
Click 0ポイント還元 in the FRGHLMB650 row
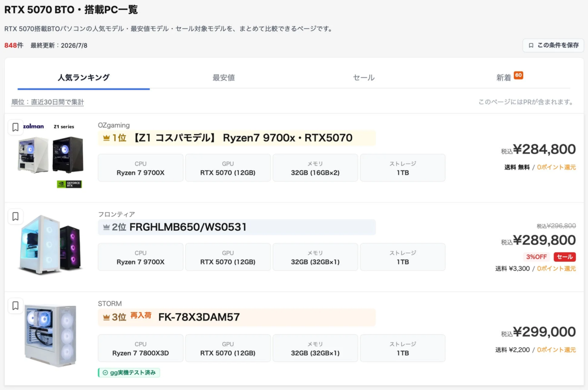[x=557, y=268]
